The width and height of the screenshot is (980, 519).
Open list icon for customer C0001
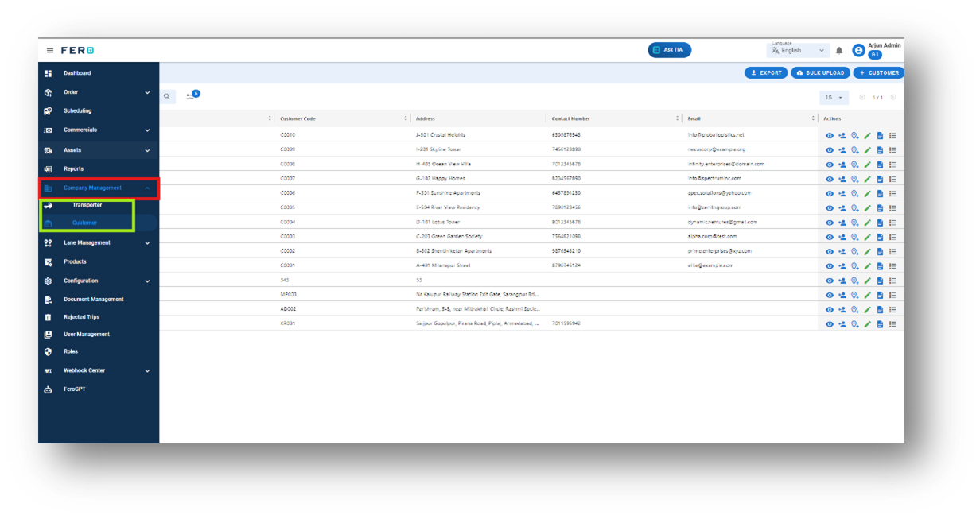tap(892, 265)
